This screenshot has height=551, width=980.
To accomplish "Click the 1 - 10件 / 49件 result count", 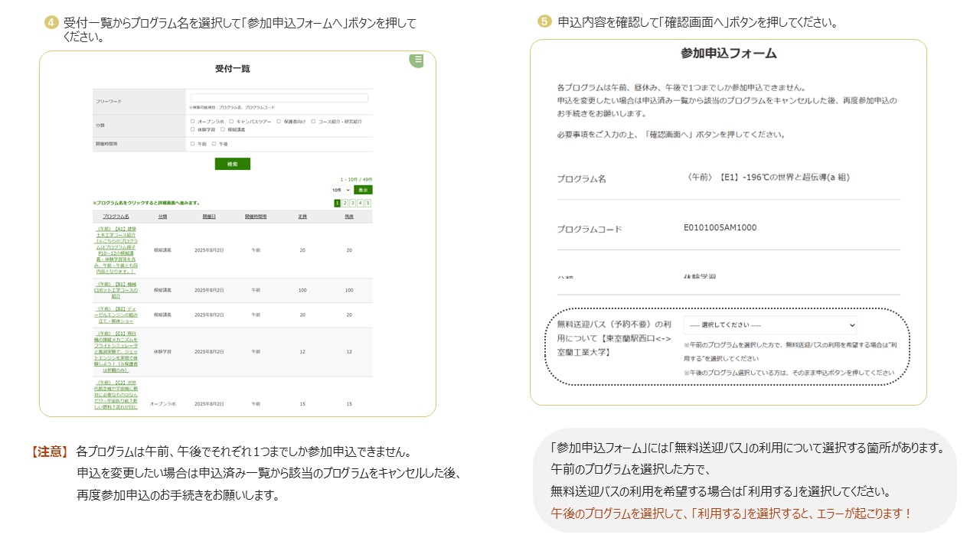I will coord(356,179).
